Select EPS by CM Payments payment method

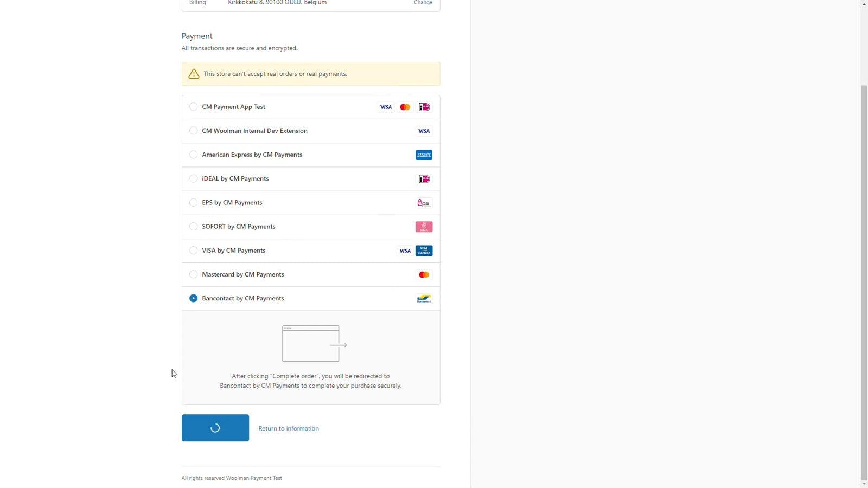pos(194,202)
